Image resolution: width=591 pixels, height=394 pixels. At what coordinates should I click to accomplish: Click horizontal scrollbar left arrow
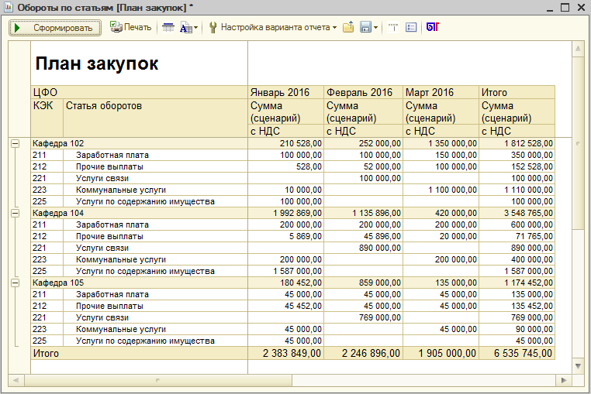coord(16,380)
